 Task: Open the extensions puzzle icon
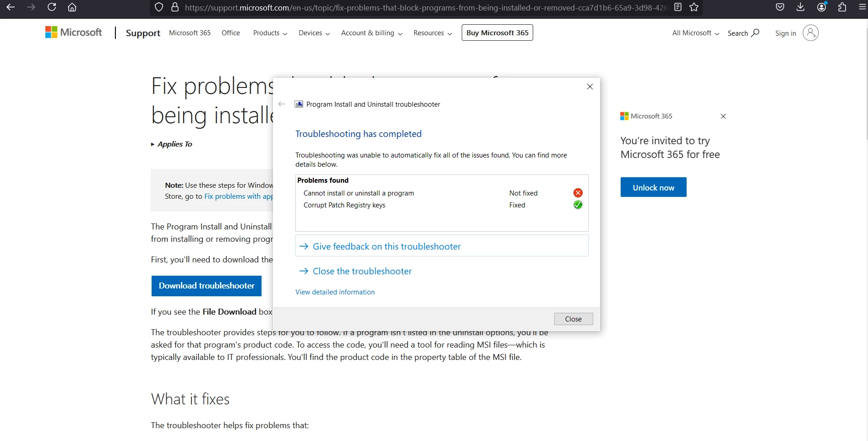click(x=842, y=7)
